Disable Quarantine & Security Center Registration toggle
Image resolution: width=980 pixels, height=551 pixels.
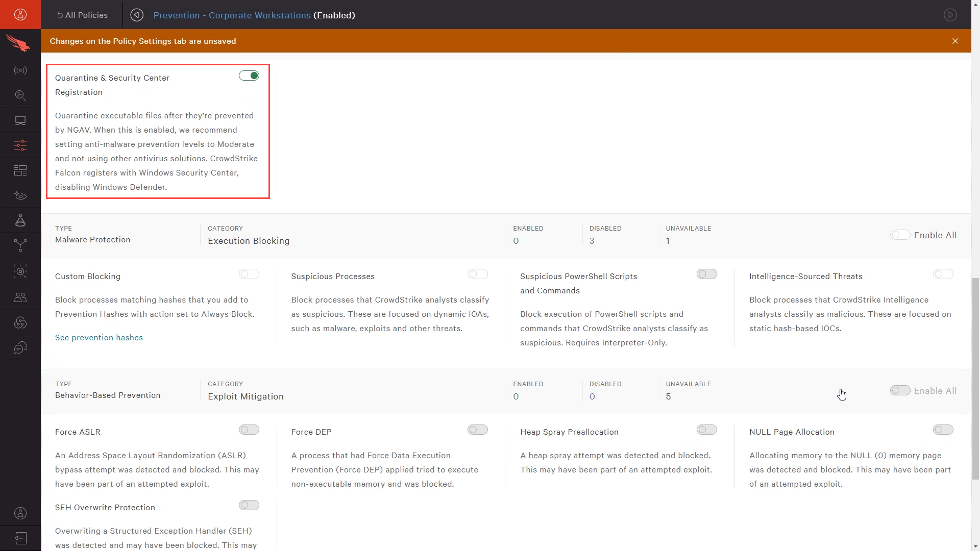[249, 76]
